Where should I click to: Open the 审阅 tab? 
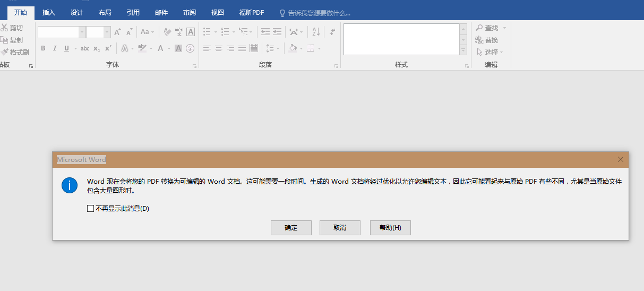click(x=190, y=13)
